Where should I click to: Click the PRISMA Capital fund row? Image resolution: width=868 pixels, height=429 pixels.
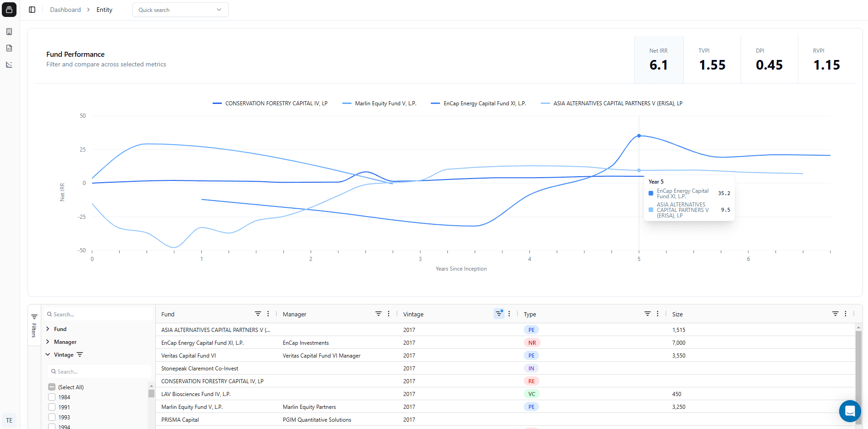point(505,419)
